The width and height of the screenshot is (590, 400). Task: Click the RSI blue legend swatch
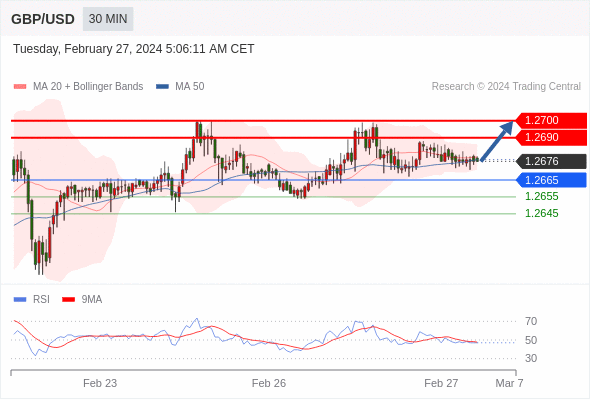pos(20,300)
